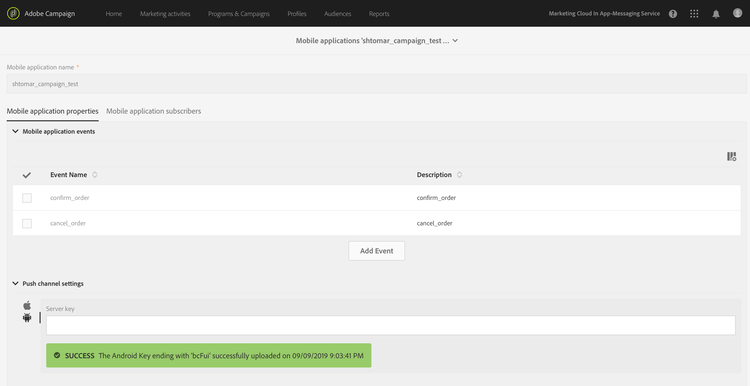Screen dimensions: 750x386
Task: Open the Programs & Campaigns menu
Action: (x=239, y=14)
